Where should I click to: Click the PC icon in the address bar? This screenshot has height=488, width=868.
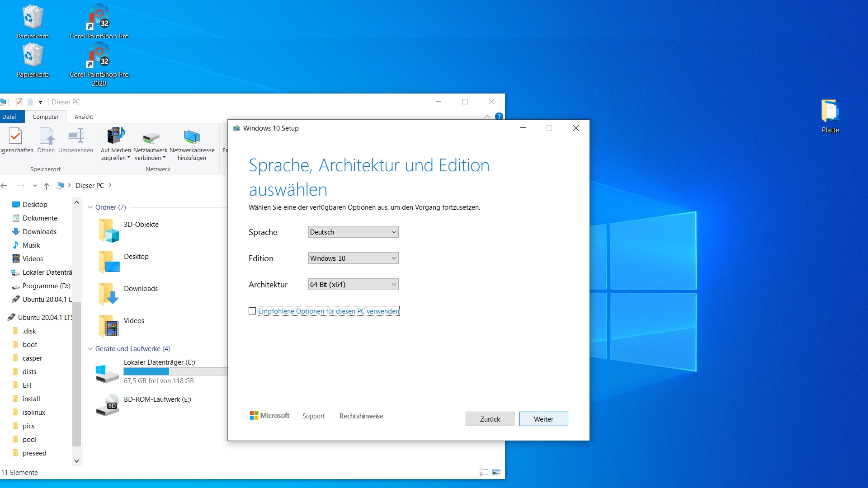tap(61, 185)
